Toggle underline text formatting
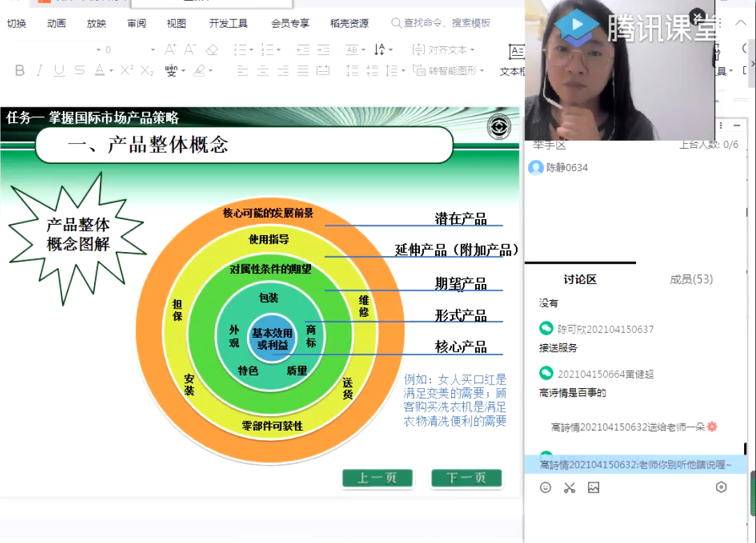Viewport: 756px width, 543px height. click(x=59, y=70)
